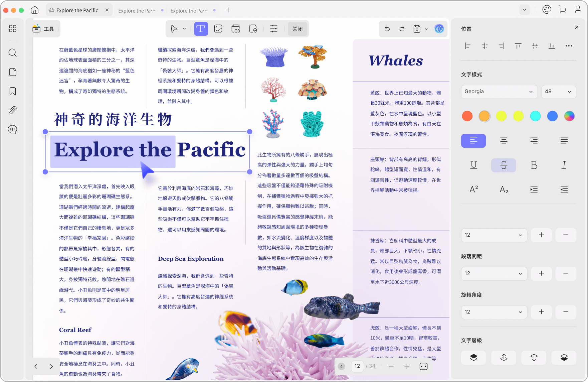Open line spacing dropdown above 段落間距
The image size is (588, 382).
[494, 235]
